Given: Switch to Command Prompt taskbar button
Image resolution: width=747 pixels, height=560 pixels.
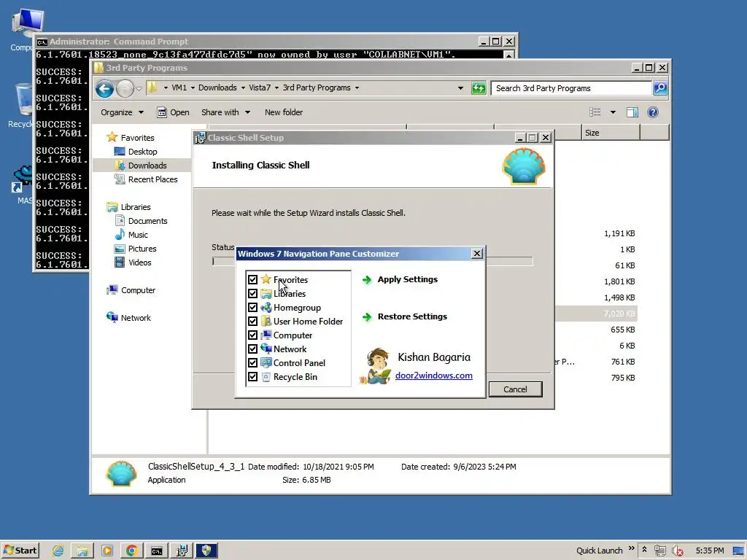Looking at the screenshot, I should 157,551.
